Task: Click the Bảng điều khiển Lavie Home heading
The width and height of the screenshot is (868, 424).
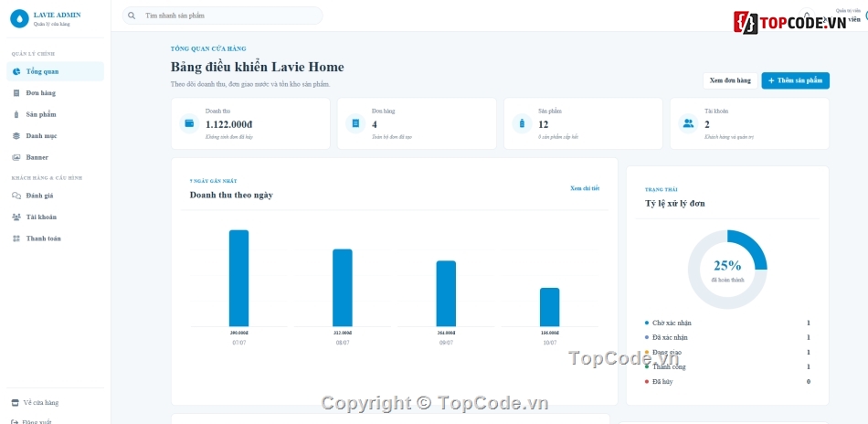Action: click(x=258, y=67)
